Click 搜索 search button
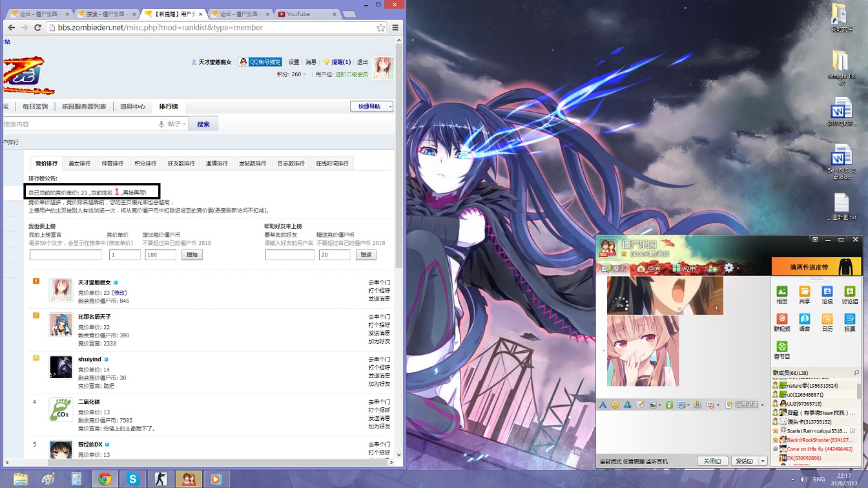Viewport: 868px width, 488px height. [x=203, y=124]
